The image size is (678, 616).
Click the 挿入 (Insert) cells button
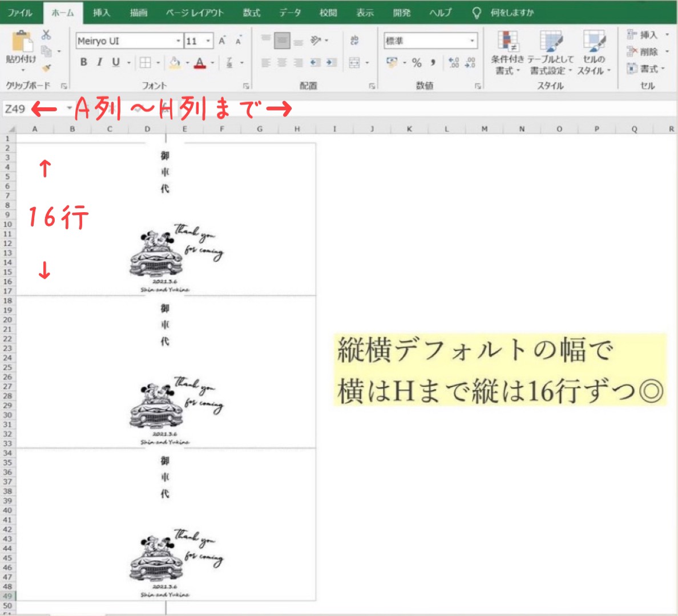[x=648, y=35]
